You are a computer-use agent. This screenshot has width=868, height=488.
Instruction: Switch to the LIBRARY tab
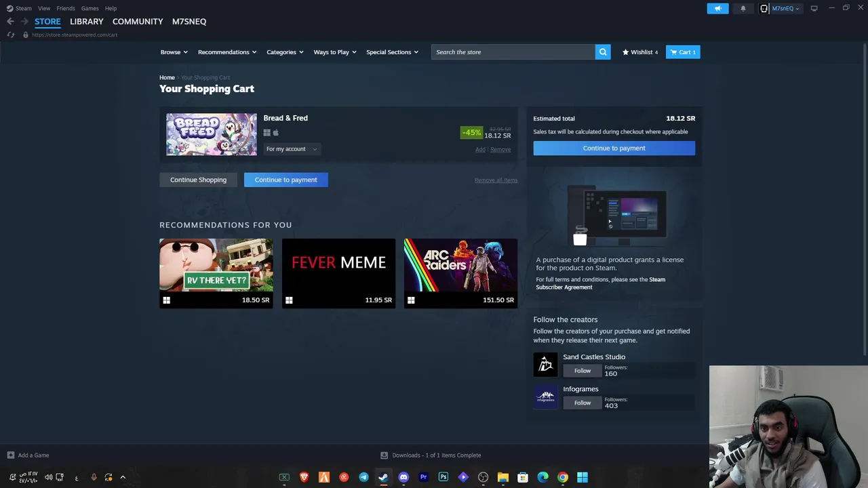(87, 22)
